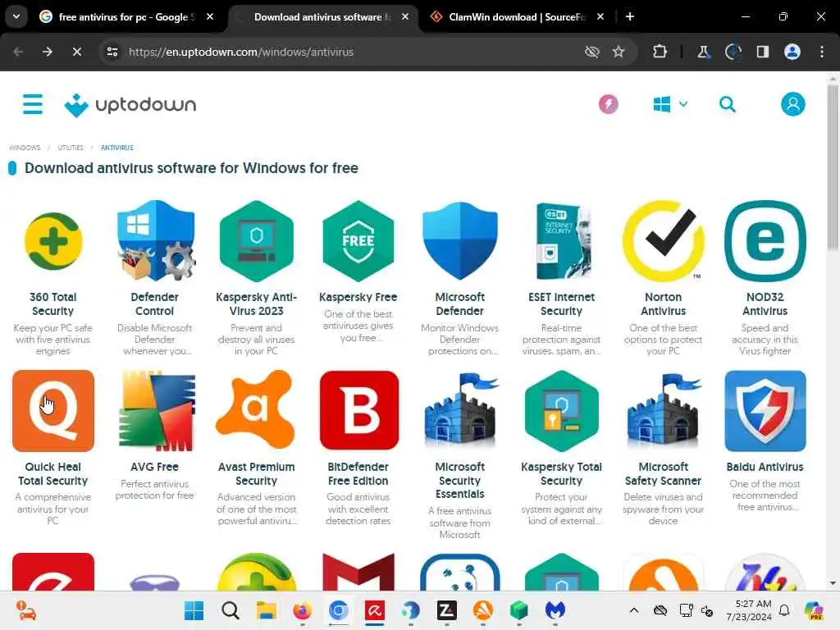Toggle the browser side panel

tap(762, 52)
